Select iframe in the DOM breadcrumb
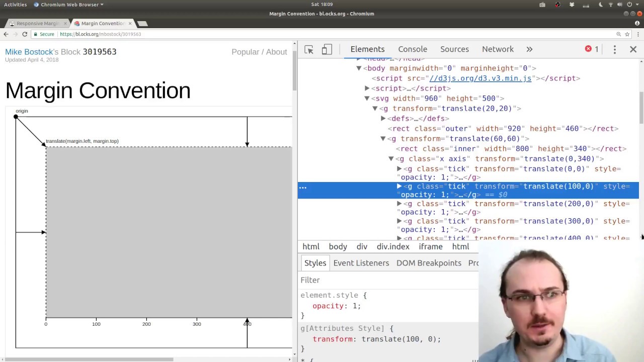 (431, 247)
